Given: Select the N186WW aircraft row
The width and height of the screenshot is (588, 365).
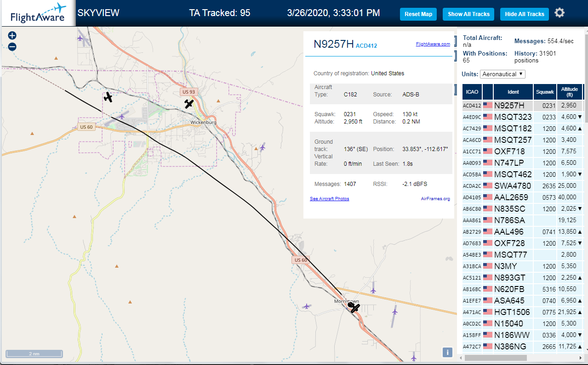Looking at the screenshot, I should (522, 335).
